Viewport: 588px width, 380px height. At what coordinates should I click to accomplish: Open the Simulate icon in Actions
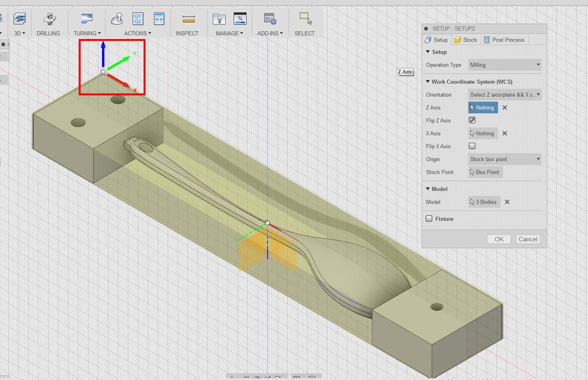pyautogui.click(x=117, y=18)
